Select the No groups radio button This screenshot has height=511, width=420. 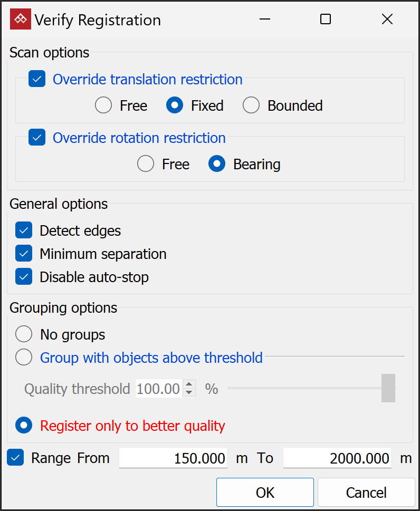click(x=24, y=334)
